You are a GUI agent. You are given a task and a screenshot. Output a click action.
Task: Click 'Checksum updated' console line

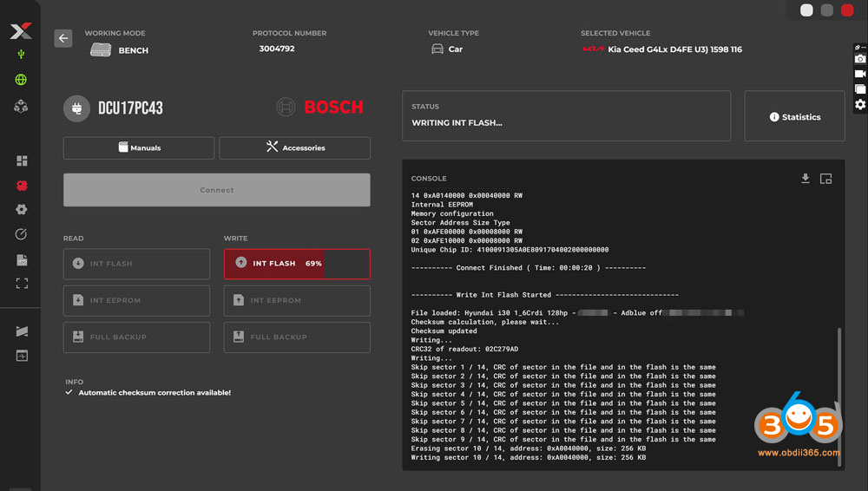pos(444,331)
